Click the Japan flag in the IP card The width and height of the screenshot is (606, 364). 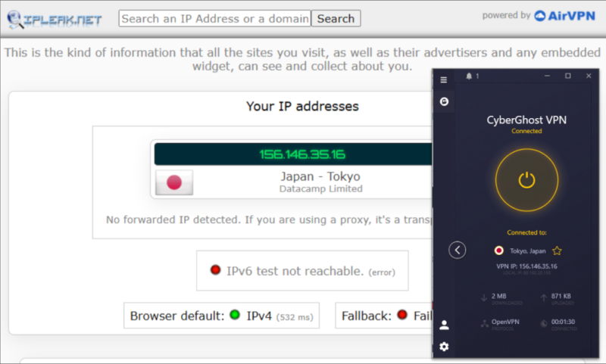174,182
